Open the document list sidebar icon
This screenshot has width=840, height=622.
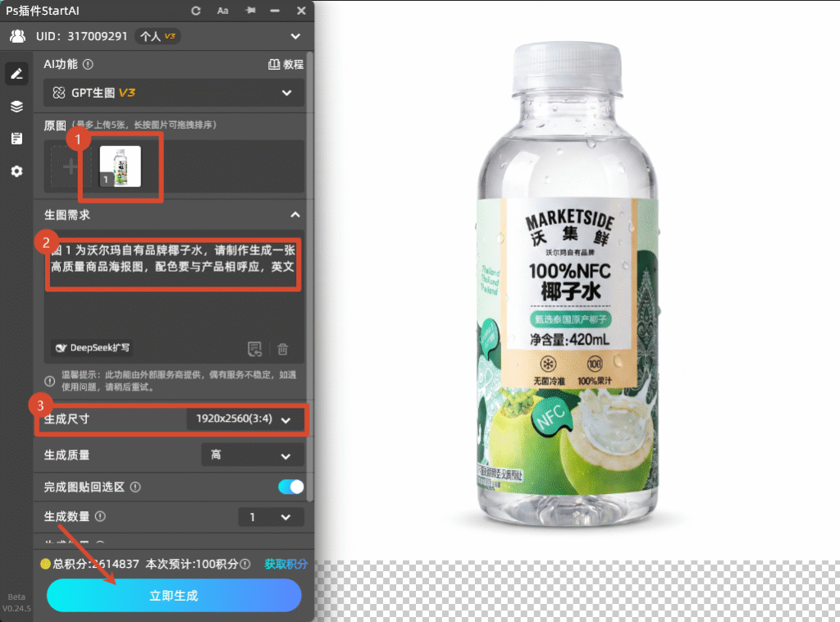pyautogui.click(x=16, y=138)
